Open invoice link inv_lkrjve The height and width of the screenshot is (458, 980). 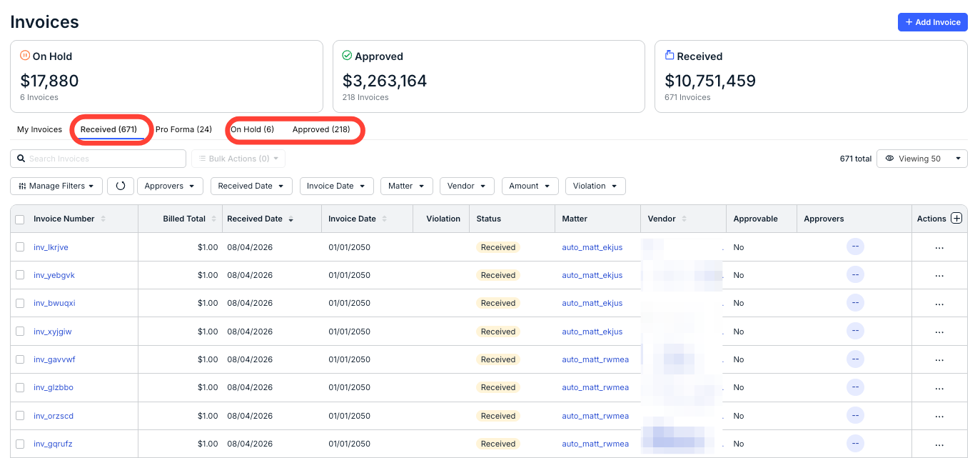click(x=51, y=247)
